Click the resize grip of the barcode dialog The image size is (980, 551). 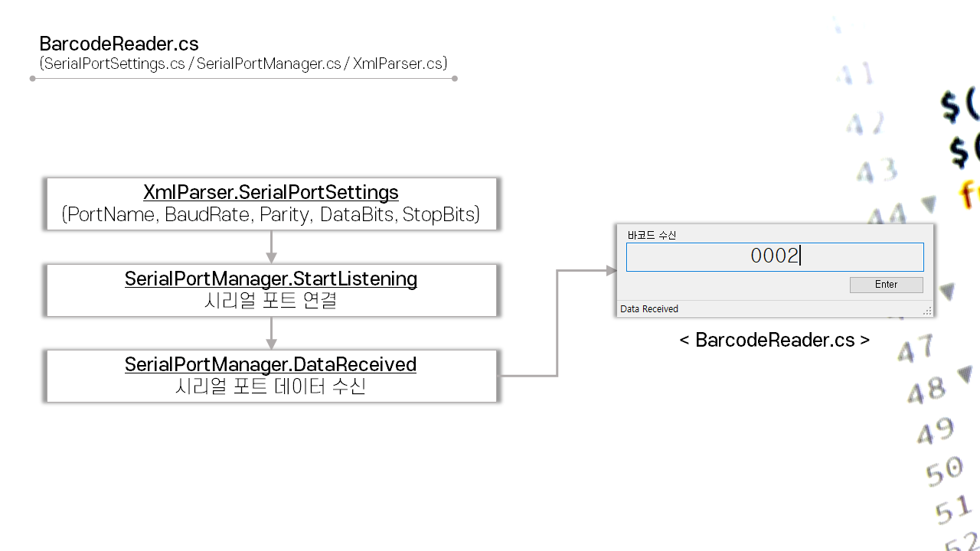[926, 310]
